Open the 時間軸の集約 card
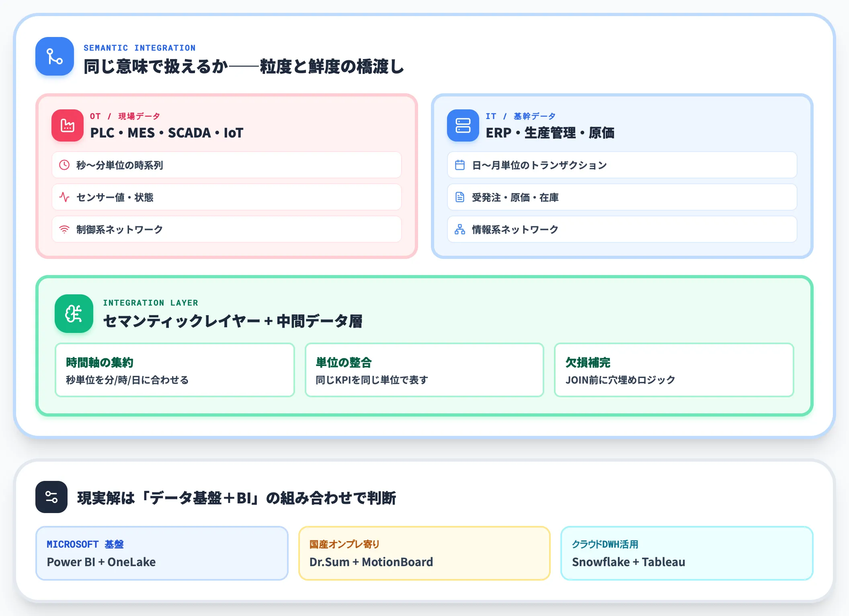Viewport: 849px width, 616px height. [x=175, y=370]
